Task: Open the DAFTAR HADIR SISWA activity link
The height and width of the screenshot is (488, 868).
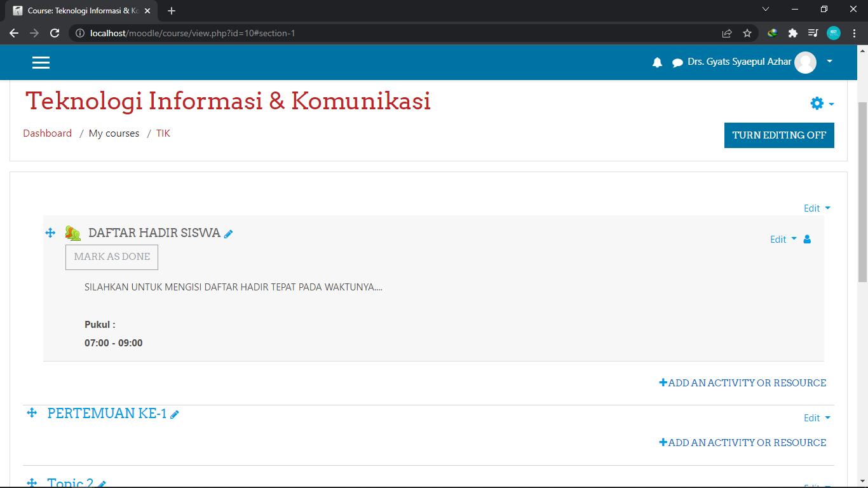Action: (x=154, y=233)
